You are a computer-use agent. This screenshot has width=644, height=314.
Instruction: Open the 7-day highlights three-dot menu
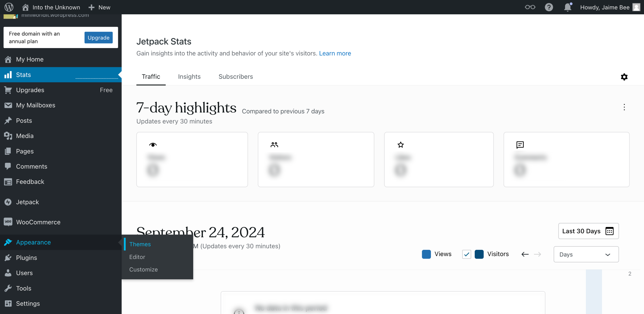coord(624,107)
